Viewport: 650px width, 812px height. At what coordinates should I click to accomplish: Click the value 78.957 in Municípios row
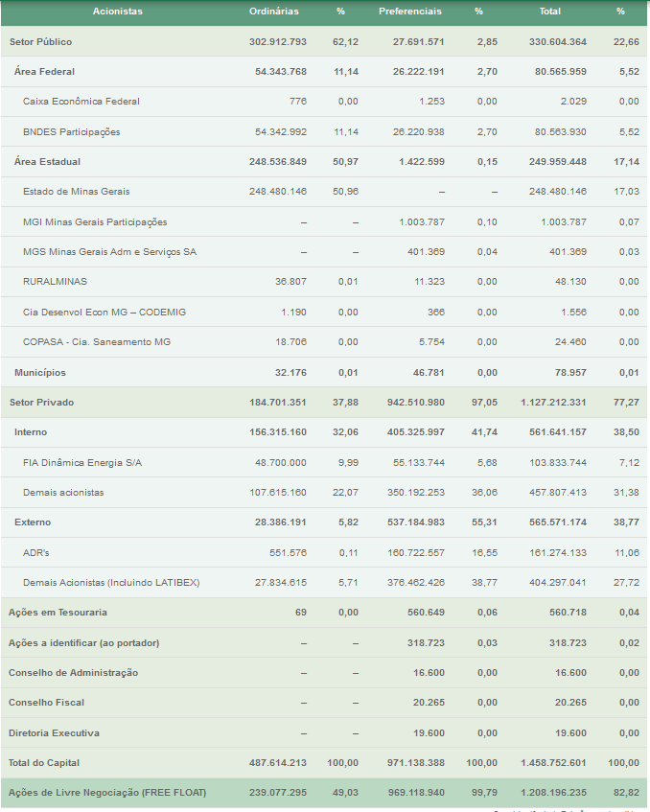[x=570, y=373]
